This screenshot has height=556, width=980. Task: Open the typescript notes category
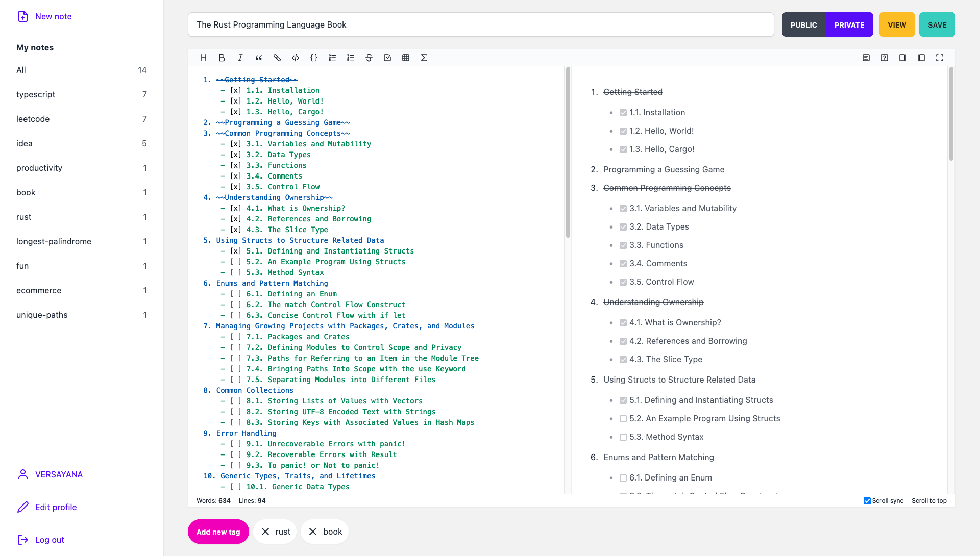36,94
